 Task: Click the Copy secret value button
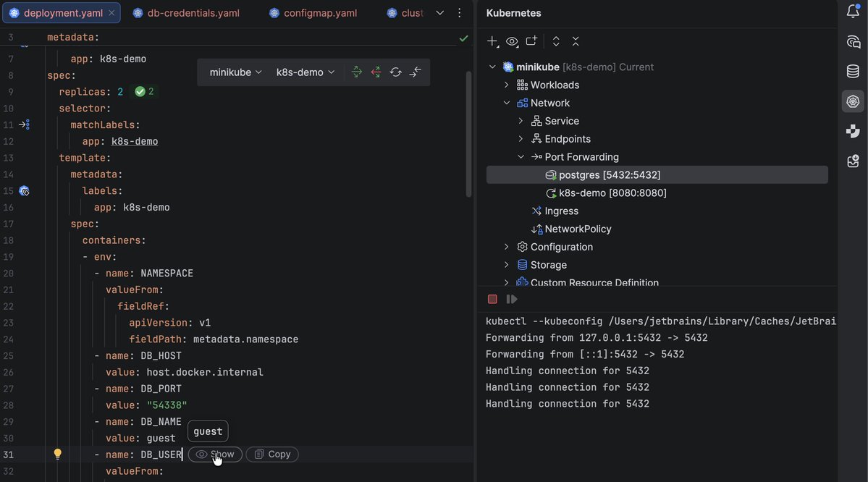coord(272,454)
